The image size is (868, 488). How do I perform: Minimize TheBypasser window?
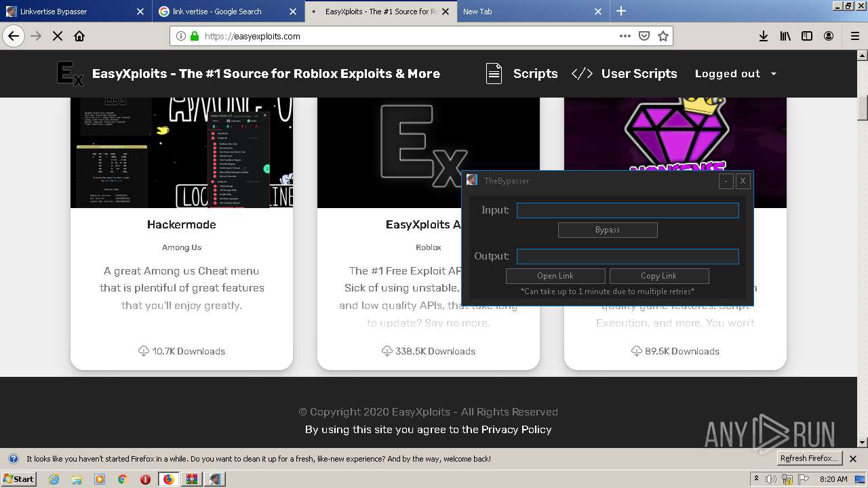tap(726, 181)
